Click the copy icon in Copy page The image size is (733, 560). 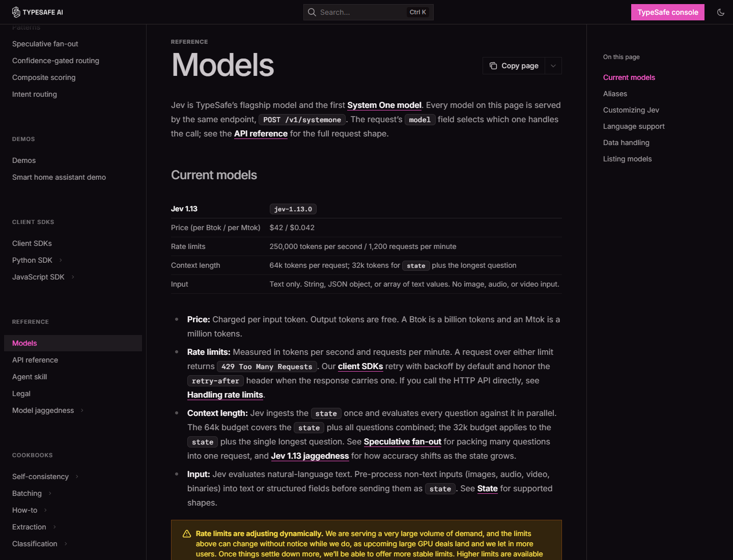(x=493, y=66)
